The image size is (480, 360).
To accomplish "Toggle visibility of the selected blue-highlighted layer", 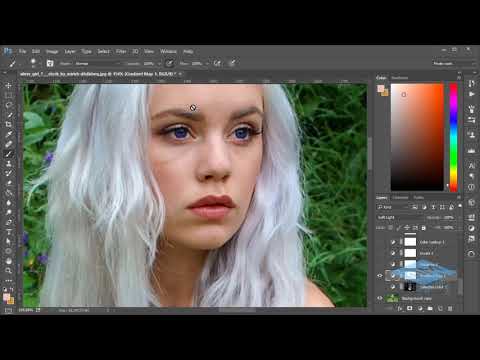I will coord(380,276).
